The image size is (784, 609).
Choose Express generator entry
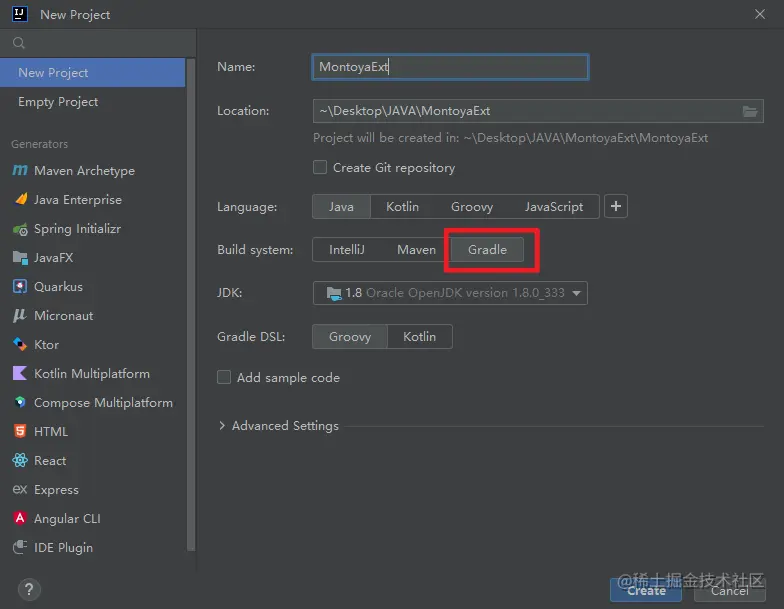[x=92, y=490]
